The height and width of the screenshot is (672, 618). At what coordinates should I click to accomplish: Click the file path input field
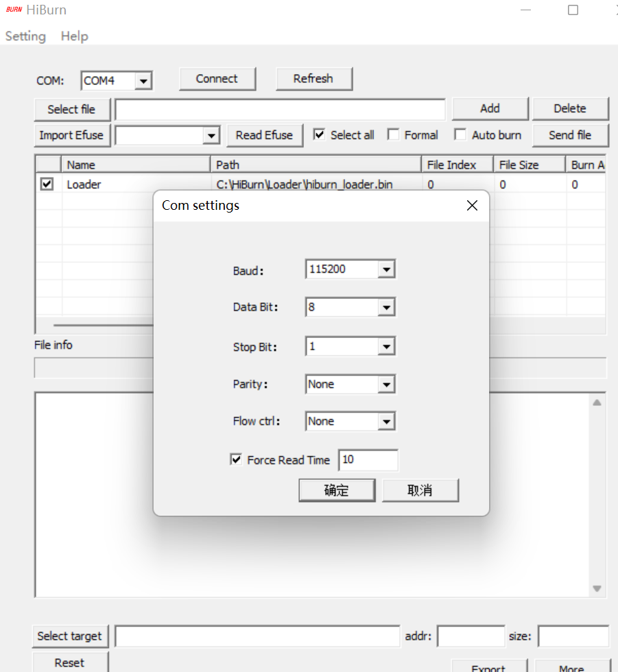click(281, 110)
